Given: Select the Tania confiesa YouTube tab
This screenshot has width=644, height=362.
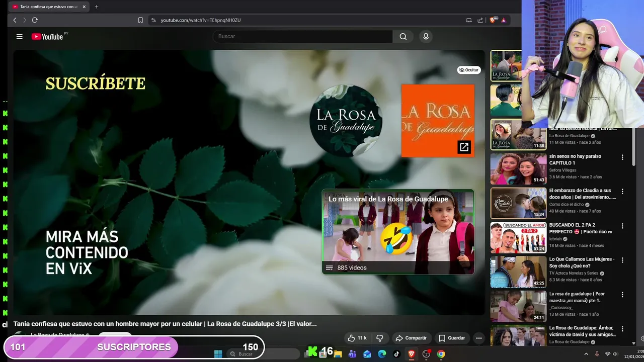Looking at the screenshot, I should 48,7.
